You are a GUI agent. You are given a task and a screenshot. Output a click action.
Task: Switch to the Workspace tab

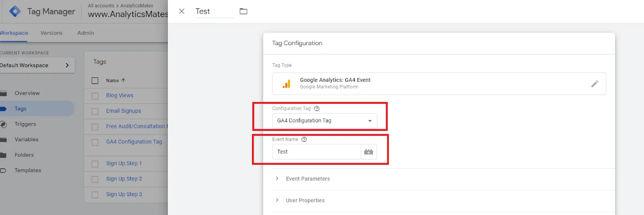pyautogui.click(x=14, y=33)
